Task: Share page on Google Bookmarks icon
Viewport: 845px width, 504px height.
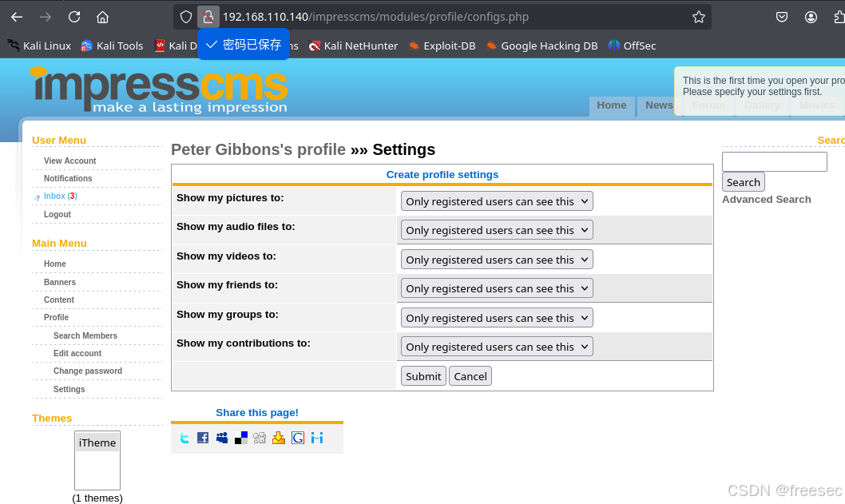Action: [297, 438]
